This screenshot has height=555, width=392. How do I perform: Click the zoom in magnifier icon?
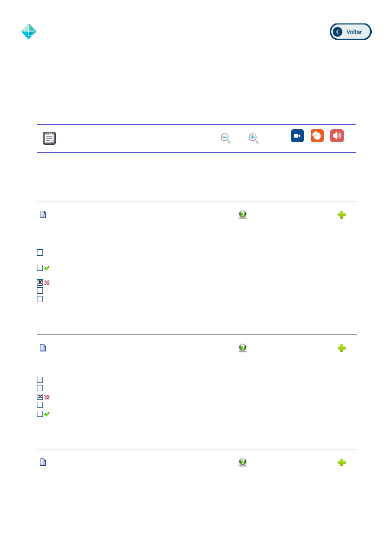tap(254, 138)
